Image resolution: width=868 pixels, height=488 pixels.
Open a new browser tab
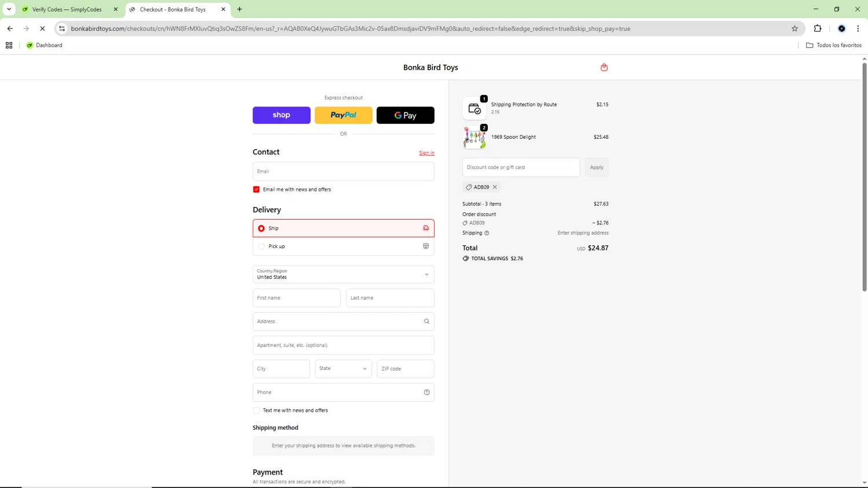click(240, 9)
